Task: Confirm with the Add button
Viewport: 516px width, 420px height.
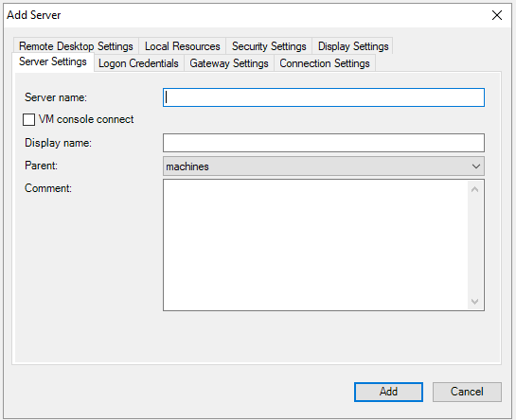Action: point(388,392)
